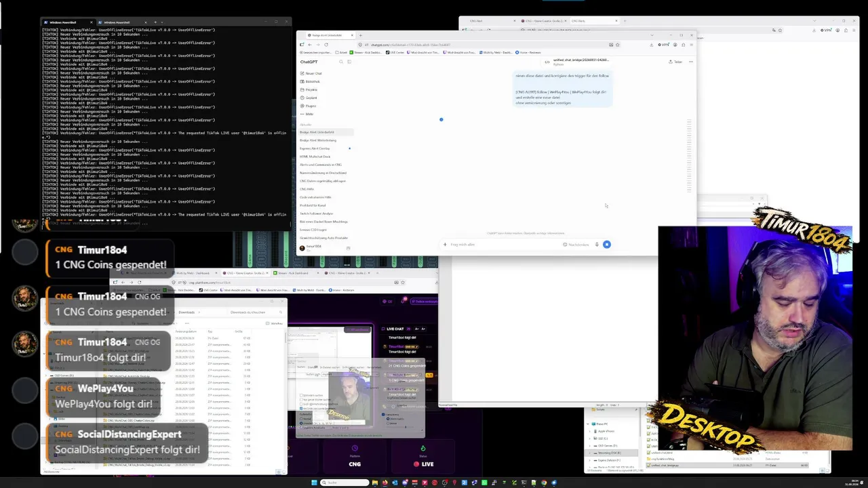Go back in the ChatGPT browser window

(x=310, y=45)
